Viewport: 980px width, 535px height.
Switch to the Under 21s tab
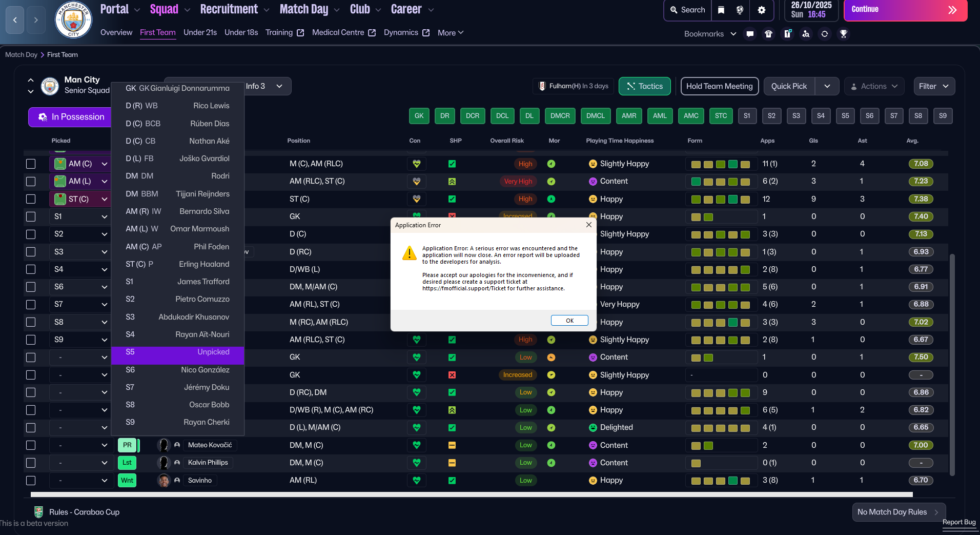click(x=200, y=32)
